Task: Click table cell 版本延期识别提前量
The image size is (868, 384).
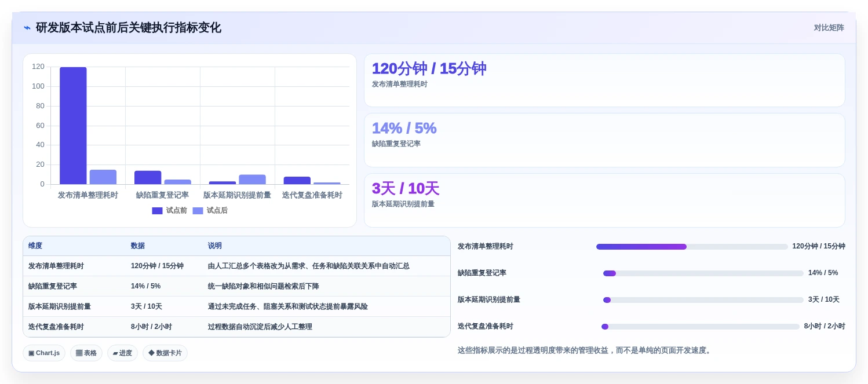Action: click(x=60, y=307)
